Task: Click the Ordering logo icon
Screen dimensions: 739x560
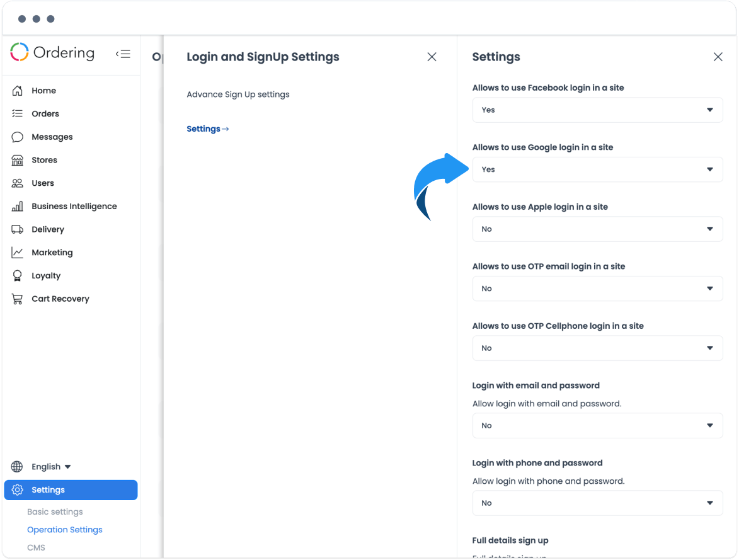Action: [x=20, y=52]
